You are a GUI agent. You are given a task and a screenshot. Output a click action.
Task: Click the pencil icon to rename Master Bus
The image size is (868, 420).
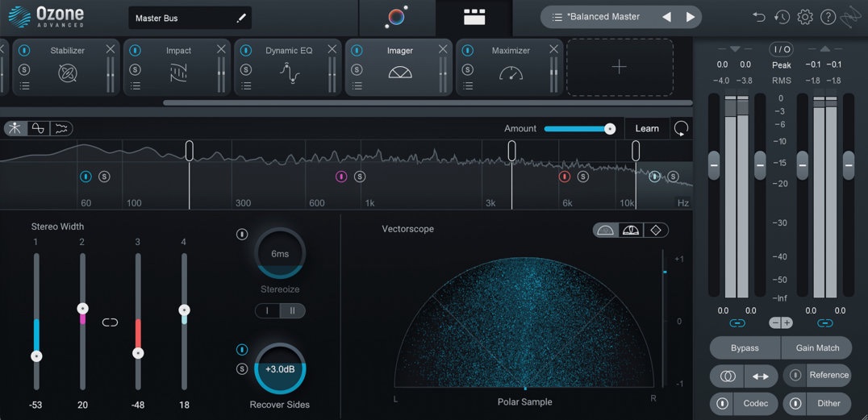(240, 18)
